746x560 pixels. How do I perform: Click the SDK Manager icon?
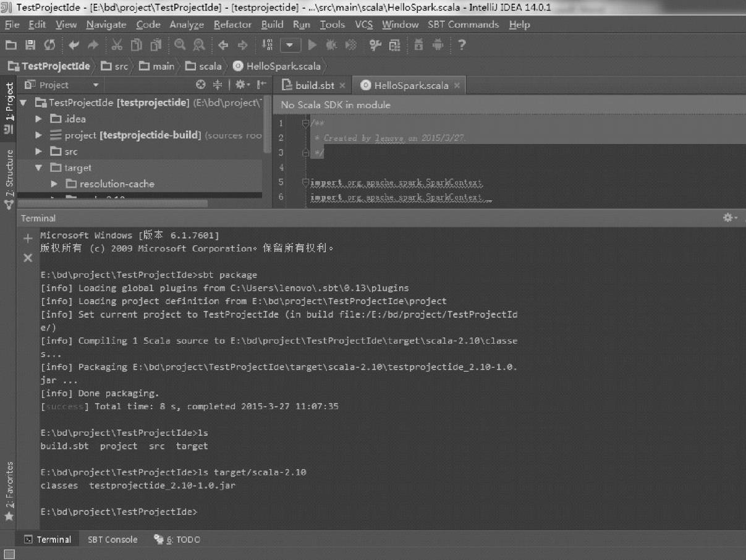(418, 45)
